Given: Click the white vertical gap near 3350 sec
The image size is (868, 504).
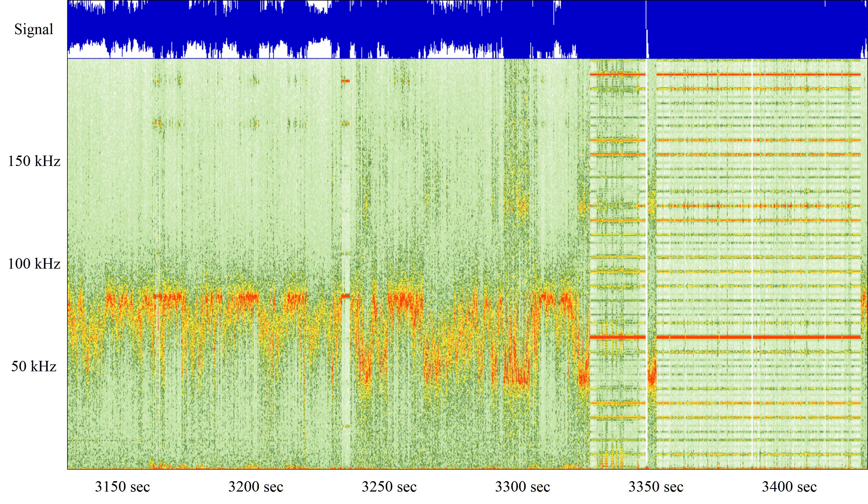Looking at the screenshot, I should pos(647,241).
